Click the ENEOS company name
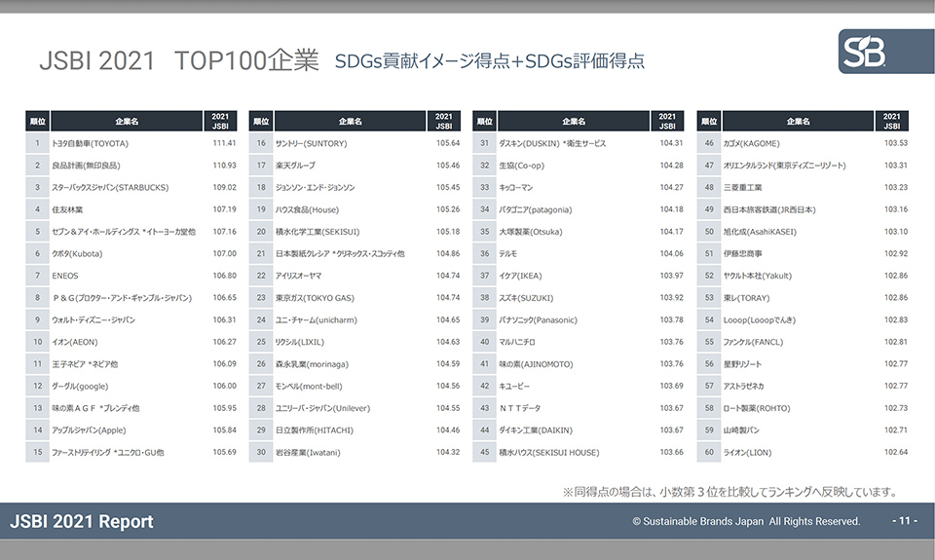Screen dimensions: 935x560 coord(65,276)
